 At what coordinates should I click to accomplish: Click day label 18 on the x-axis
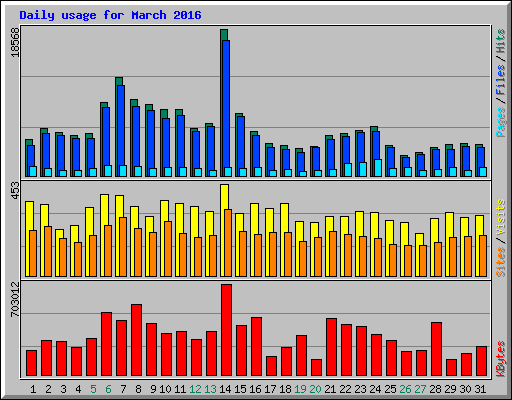285,389
